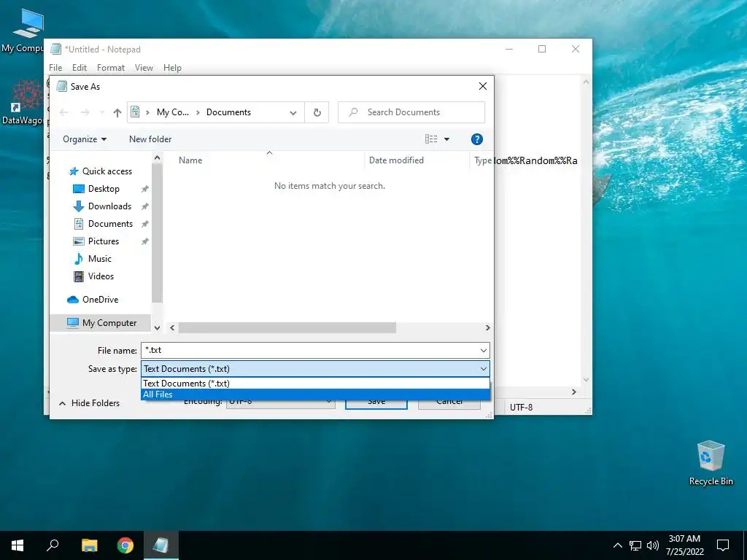
Task: Click Quick access in the navigation pane
Action: pos(107,171)
